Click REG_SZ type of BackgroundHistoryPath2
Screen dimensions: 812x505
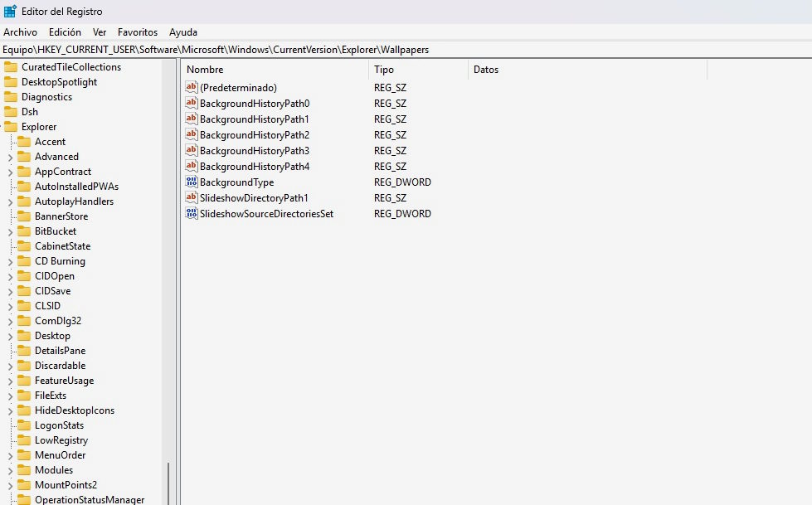point(390,134)
